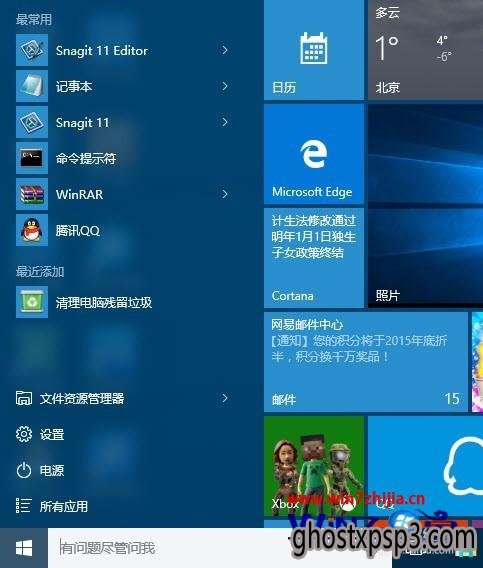Open Snagit 11 app icon

pos(32,122)
